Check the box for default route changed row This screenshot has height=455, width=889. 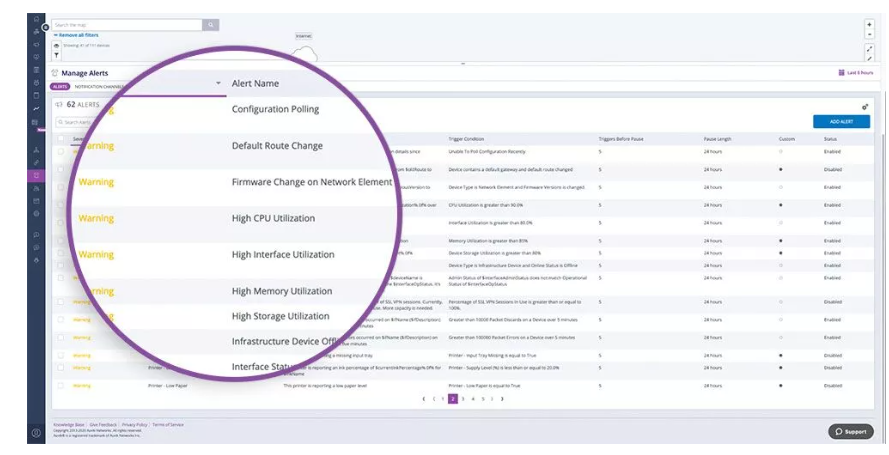coord(61,169)
